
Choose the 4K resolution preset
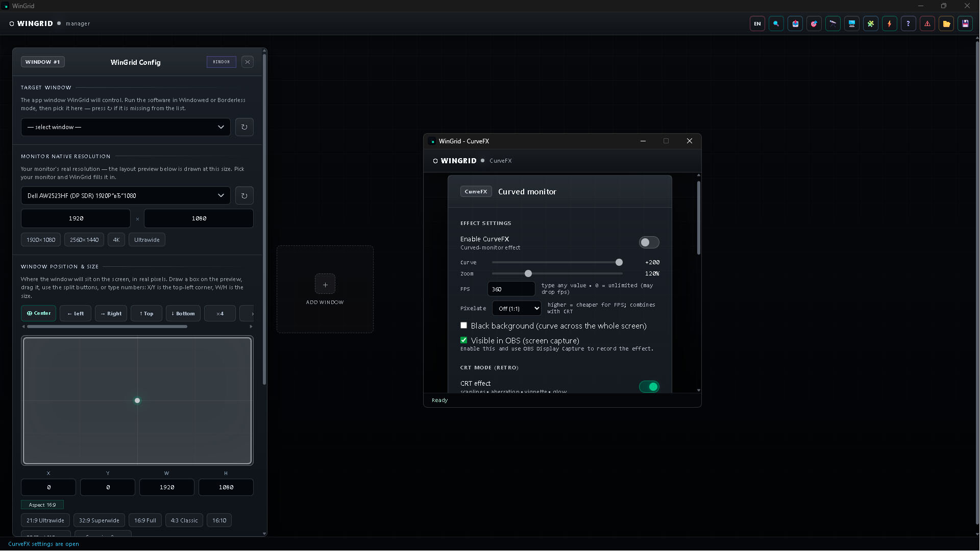(x=116, y=240)
